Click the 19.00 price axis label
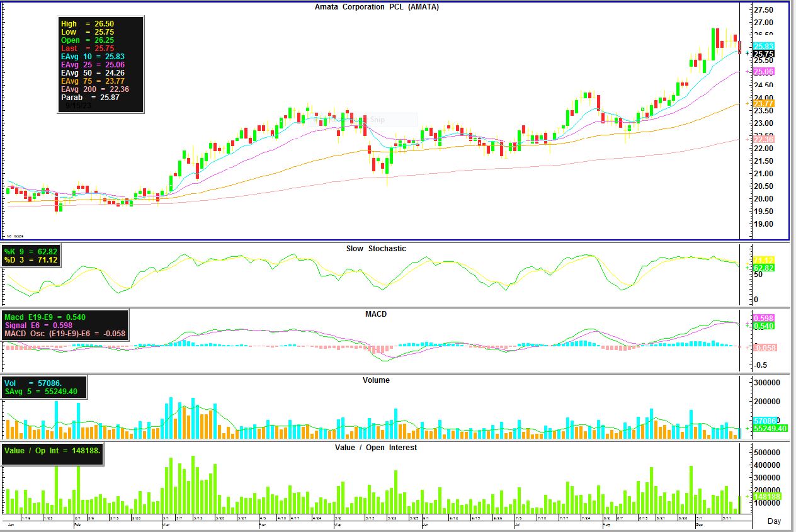 763,224
